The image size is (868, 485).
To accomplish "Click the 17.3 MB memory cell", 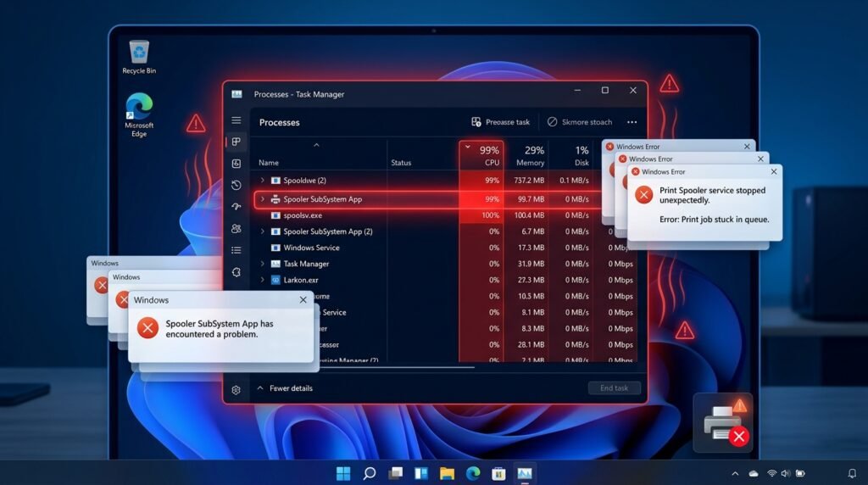I will click(x=531, y=248).
